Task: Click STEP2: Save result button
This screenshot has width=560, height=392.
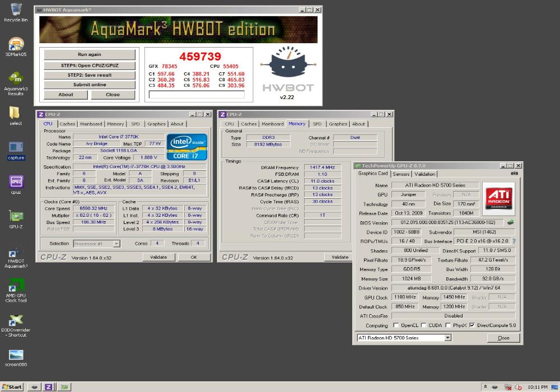Action: point(90,75)
